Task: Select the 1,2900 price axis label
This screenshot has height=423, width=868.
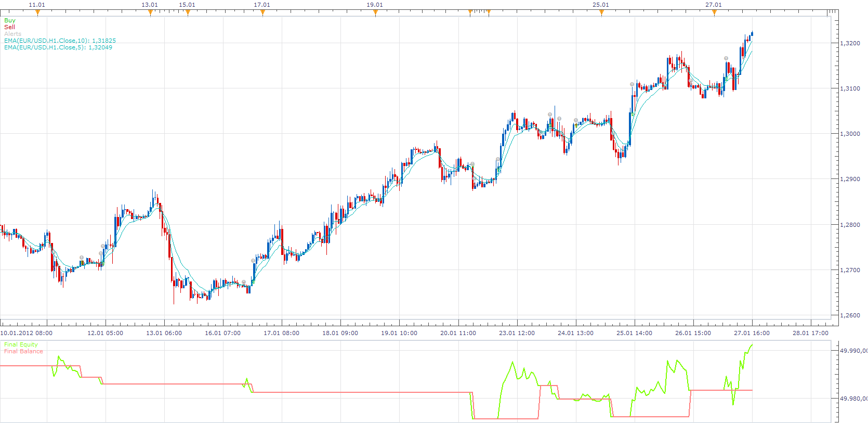Action: point(850,179)
